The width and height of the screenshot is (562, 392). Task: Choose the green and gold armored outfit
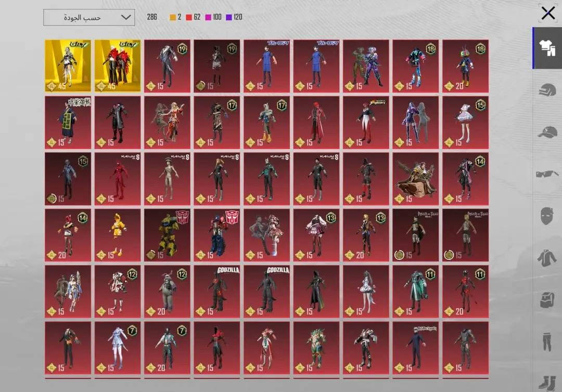pyautogui.click(x=316, y=348)
